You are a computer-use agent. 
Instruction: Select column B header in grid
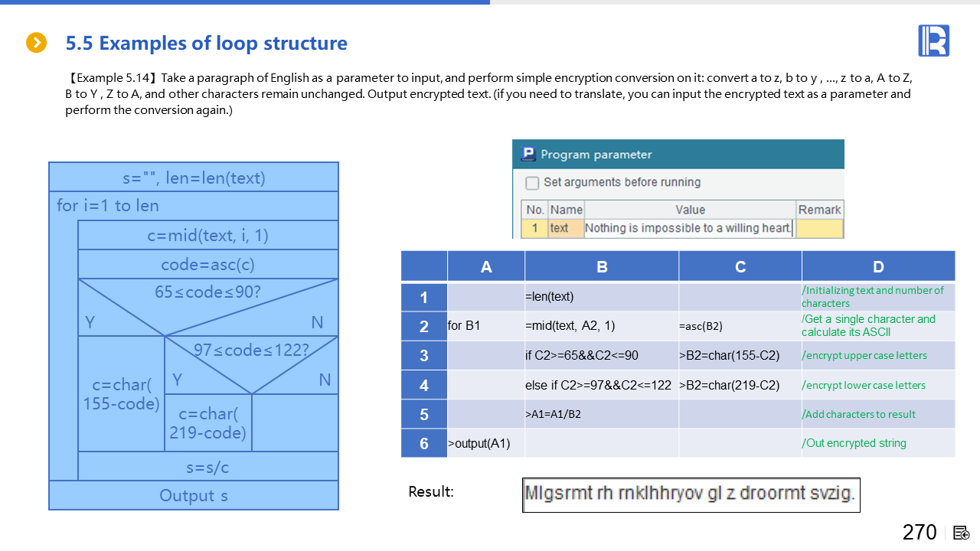602,266
